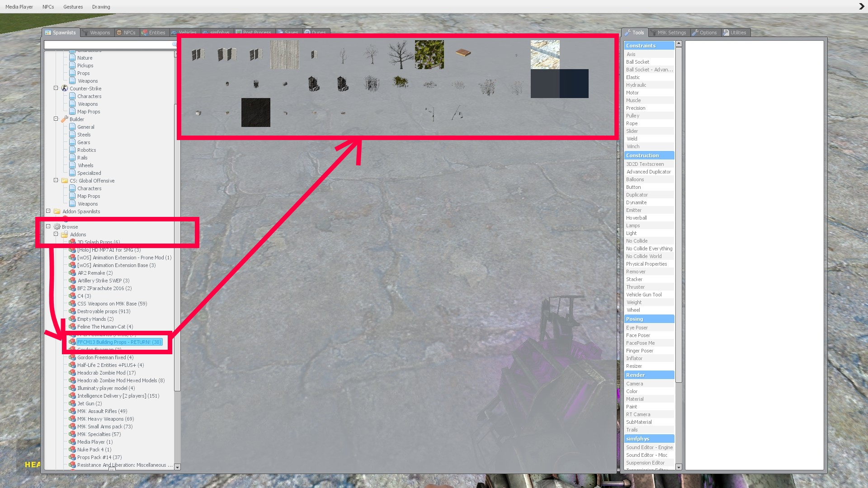This screenshot has height=488, width=868.
Task: Switch to the Weapons tab
Action: (x=97, y=33)
